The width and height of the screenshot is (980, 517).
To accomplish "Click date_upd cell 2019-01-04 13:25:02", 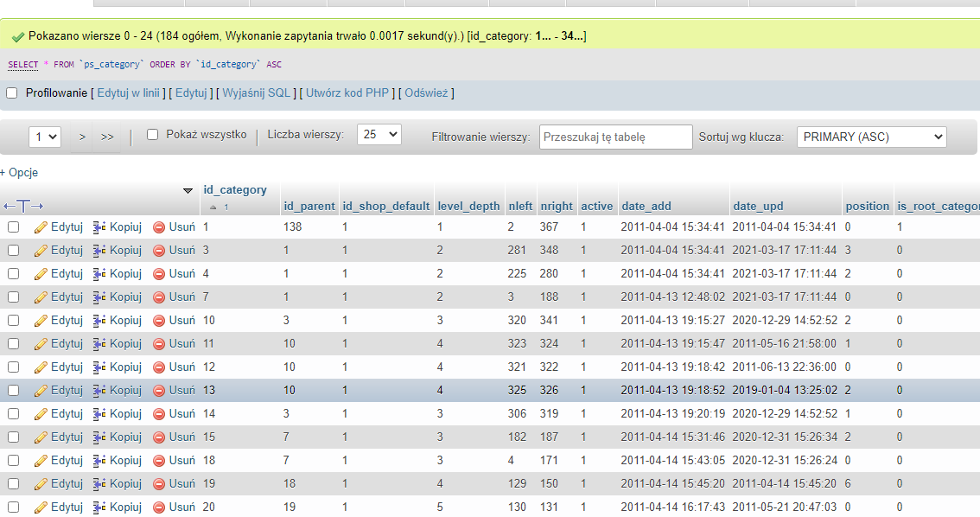I will coord(785,391).
